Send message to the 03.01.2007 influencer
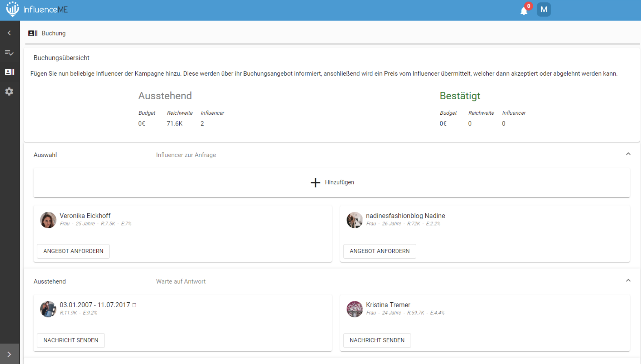 pyautogui.click(x=71, y=340)
